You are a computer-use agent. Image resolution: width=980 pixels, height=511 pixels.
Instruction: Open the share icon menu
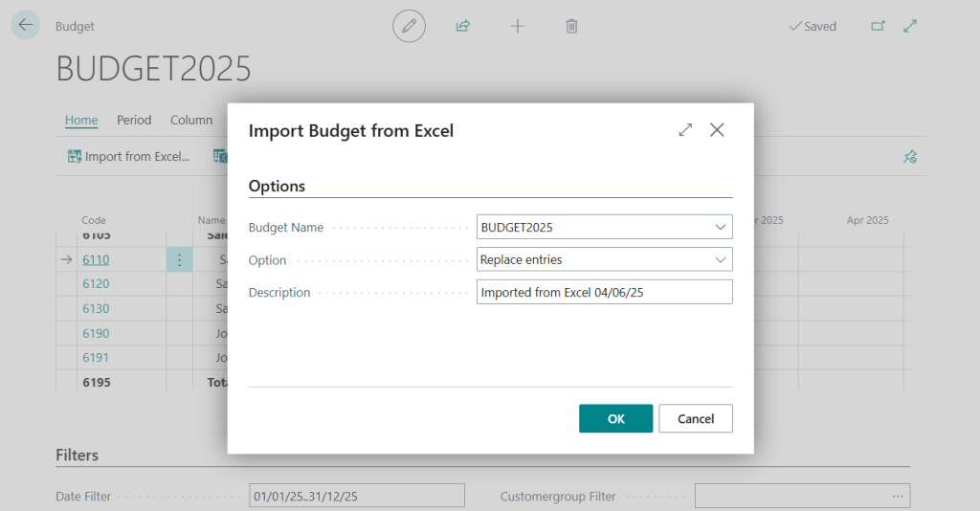click(463, 26)
